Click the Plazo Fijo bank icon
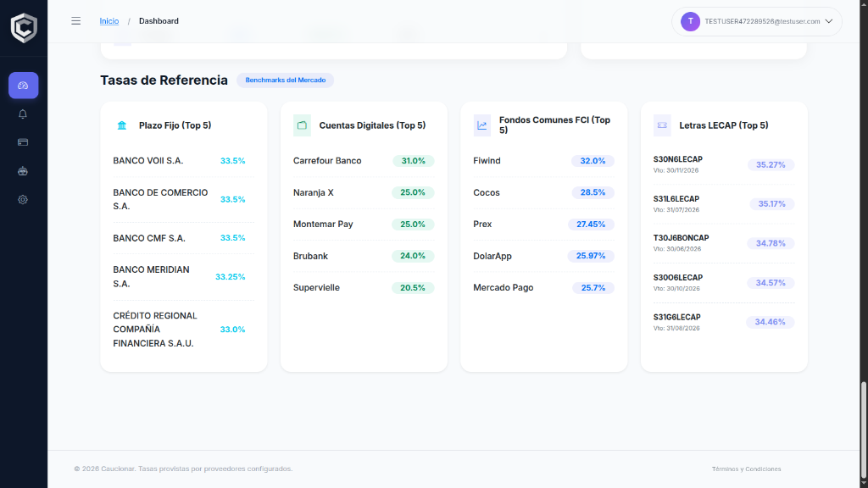The image size is (868, 488). [122, 125]
